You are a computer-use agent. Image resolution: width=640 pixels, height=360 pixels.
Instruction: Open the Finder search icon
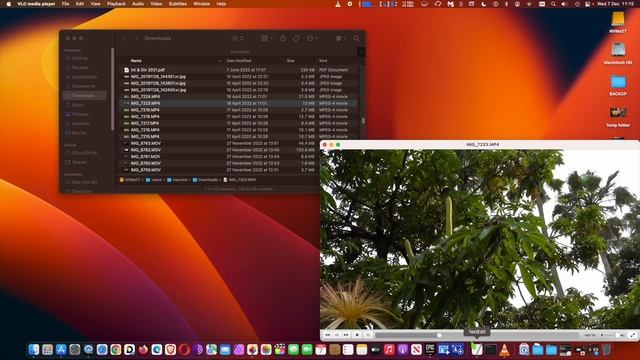click(356, 38)
